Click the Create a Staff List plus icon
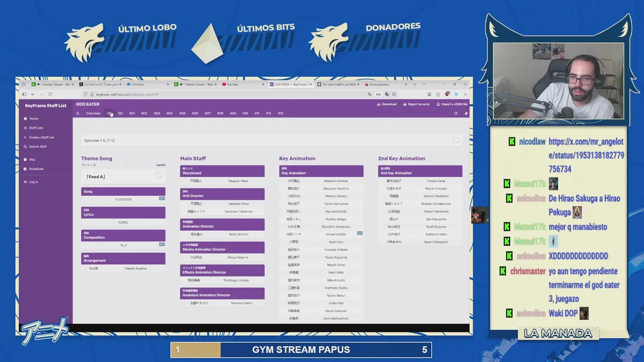644x362 pixels. (25, 137)
